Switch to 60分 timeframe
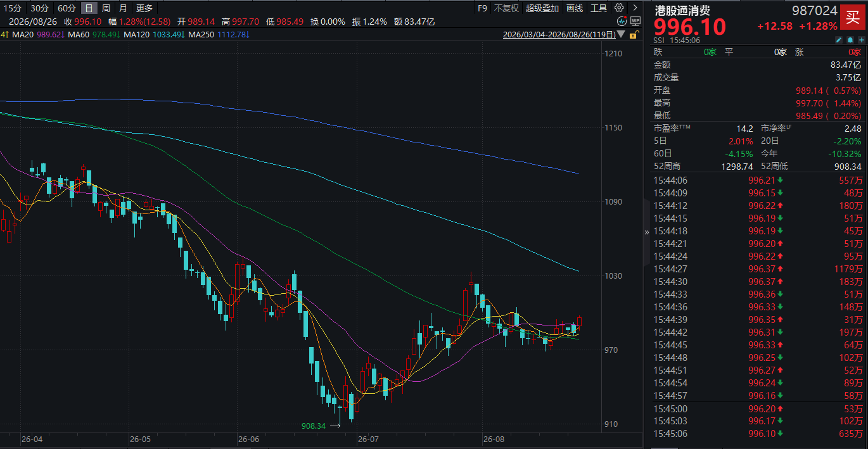This screenshot has height=449, width=868. [x=66, y=8]
